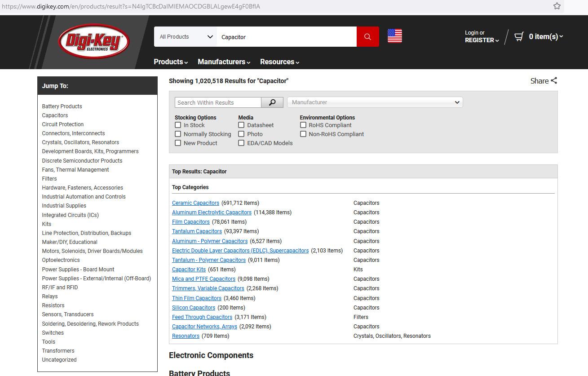
Task: Check RoHS Compliant option
Action: tap(303, 125)
